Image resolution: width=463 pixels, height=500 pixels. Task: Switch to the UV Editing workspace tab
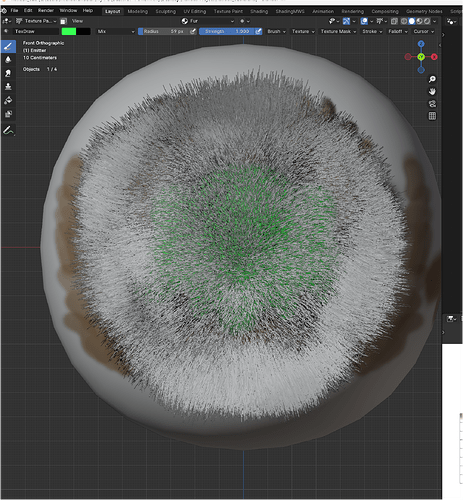pos(195,11)
